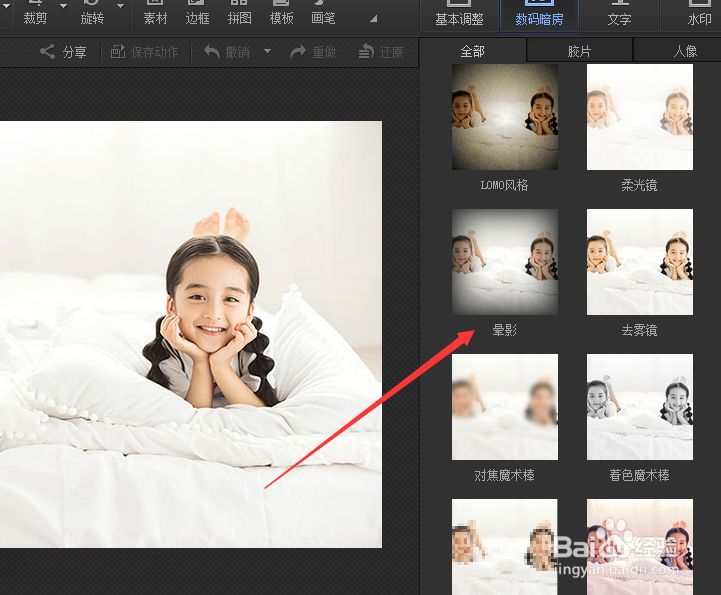Click the restore icon beside 还原
Image resolution: width=721 pixels, height=595 pixels.
pyautogui.click(x=366, y=51)
